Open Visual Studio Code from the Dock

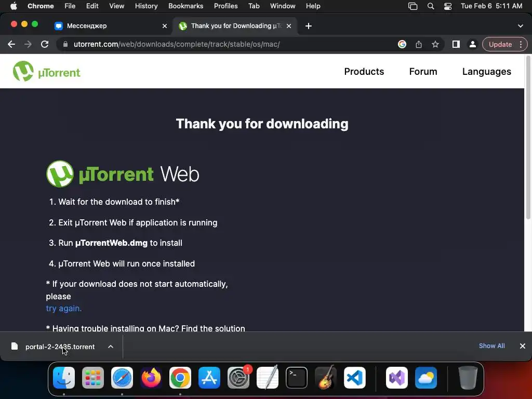[354, 378]
